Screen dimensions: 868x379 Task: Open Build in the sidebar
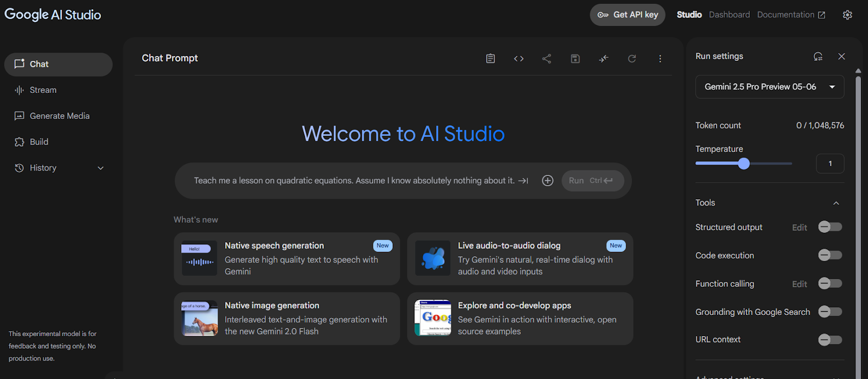click(x=59, y=142)
